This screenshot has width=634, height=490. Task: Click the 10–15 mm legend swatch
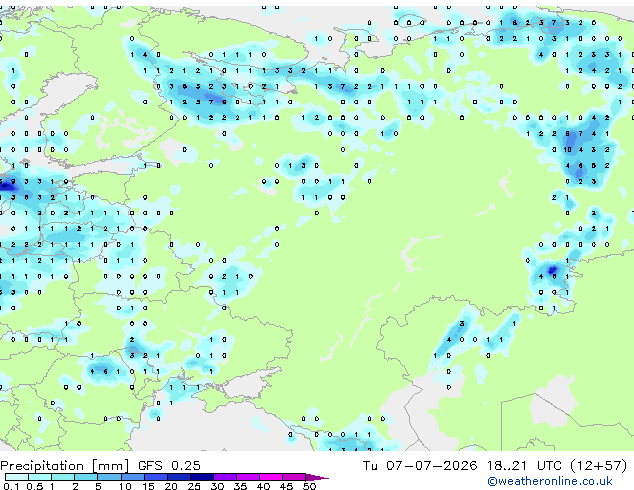click(133, 477)
